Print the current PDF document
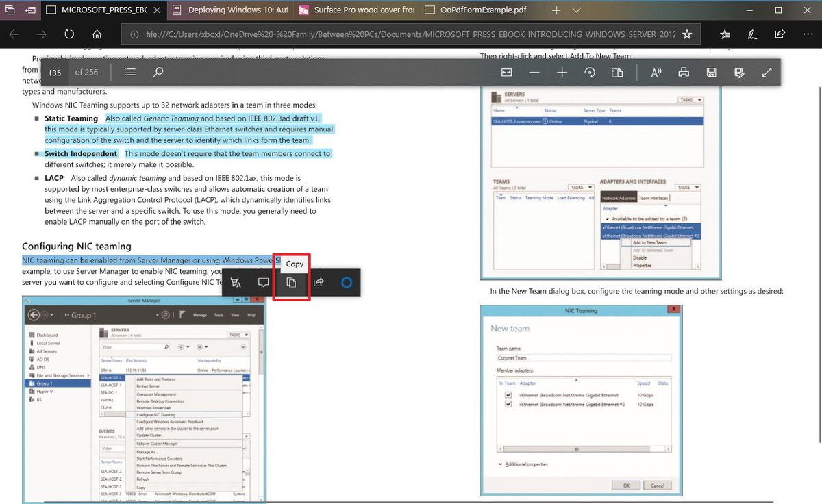 [x=683, y=72]
